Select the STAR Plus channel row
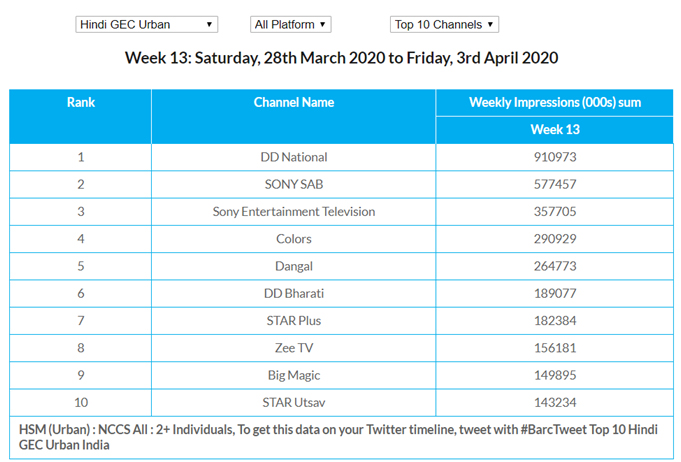Screen dimensions: 681x462 294,320
